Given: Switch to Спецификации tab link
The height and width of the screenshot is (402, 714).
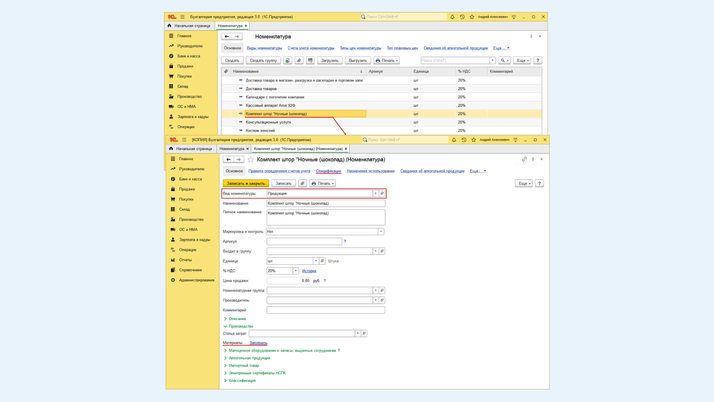Looking at the screenshot, I should point(328,171).
